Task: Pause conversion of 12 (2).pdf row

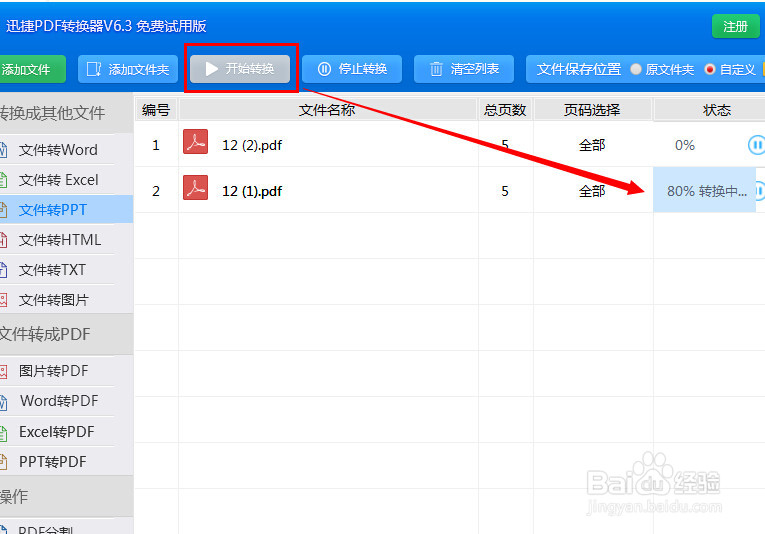Action: (756, 145)
